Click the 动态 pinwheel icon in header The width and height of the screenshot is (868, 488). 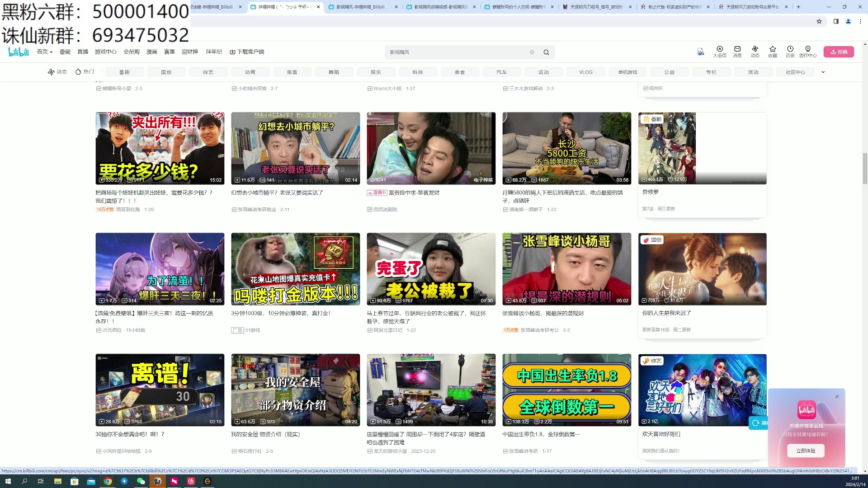pyautogui.click(x=755, y=49)
